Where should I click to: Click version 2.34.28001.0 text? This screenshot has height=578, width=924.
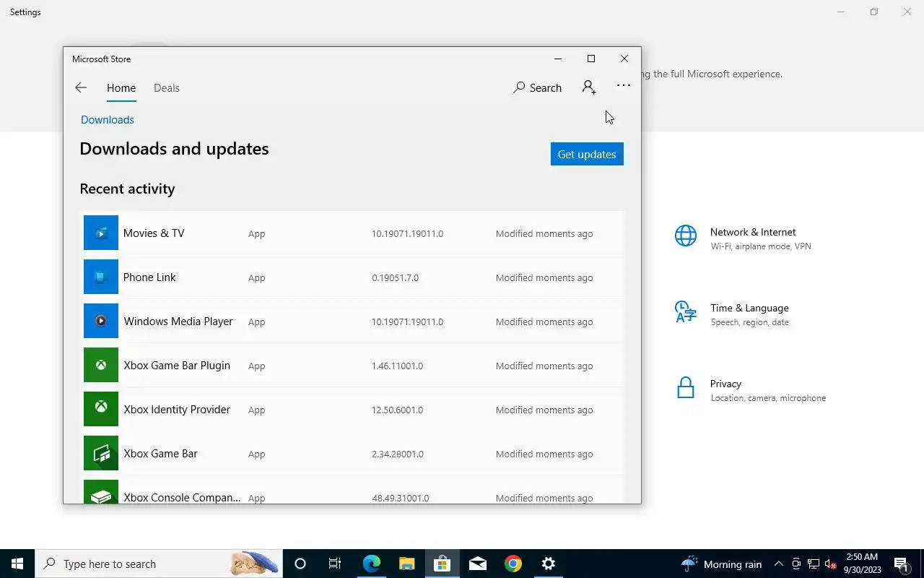point(398,454)
